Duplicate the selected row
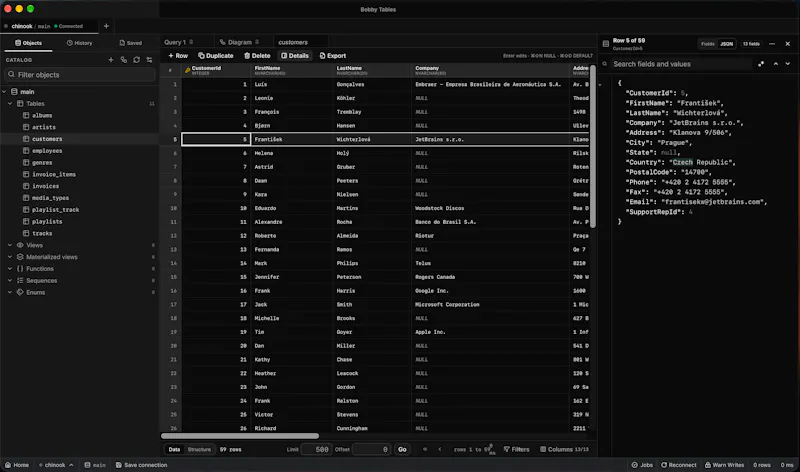Screen dimensions: 800x472 216,56
